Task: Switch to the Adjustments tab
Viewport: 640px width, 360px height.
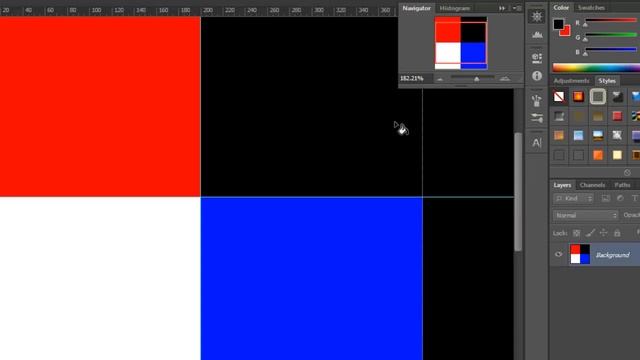Action: (571, 81)
